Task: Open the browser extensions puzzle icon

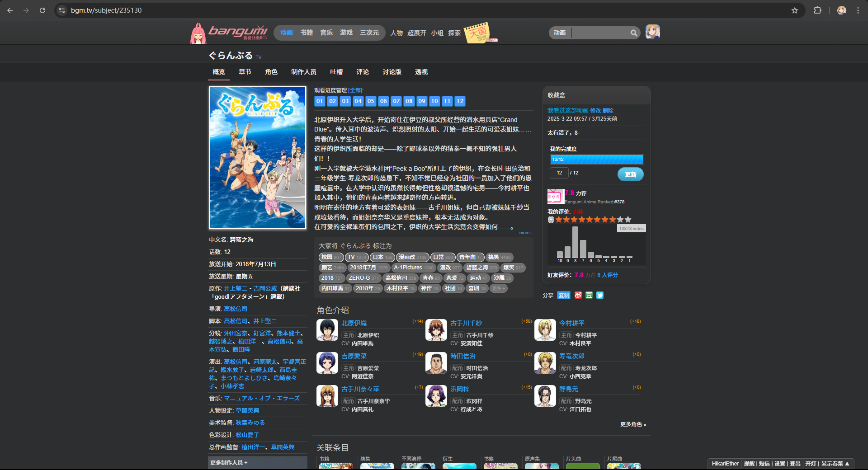Action: (x=817, y=10)
